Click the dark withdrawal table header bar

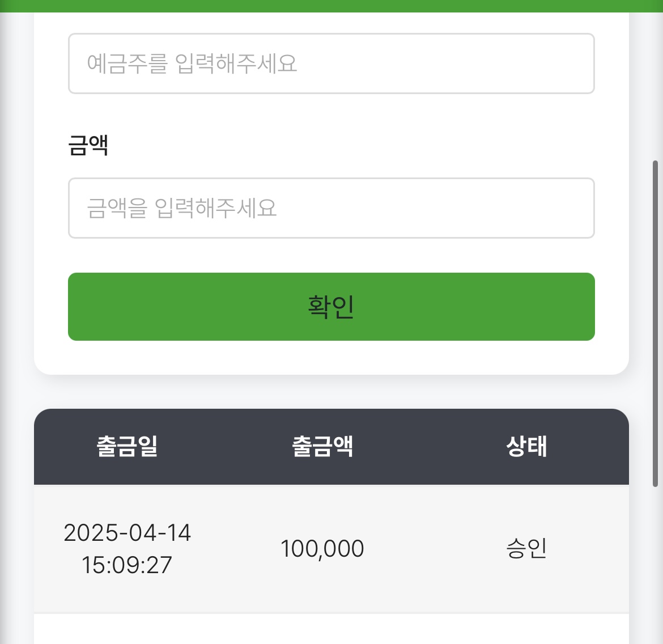(x=227, y=447)
